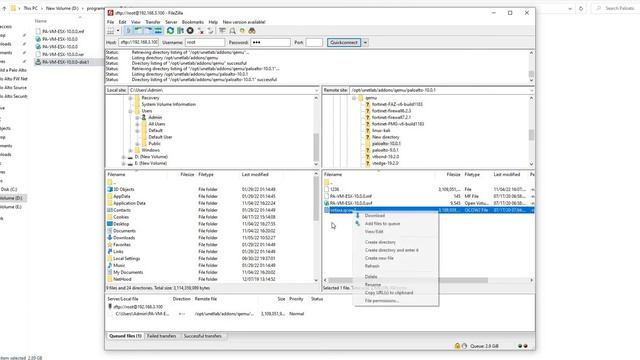Choose Add files to queue
640x360 pixels.
pos(382,224)
